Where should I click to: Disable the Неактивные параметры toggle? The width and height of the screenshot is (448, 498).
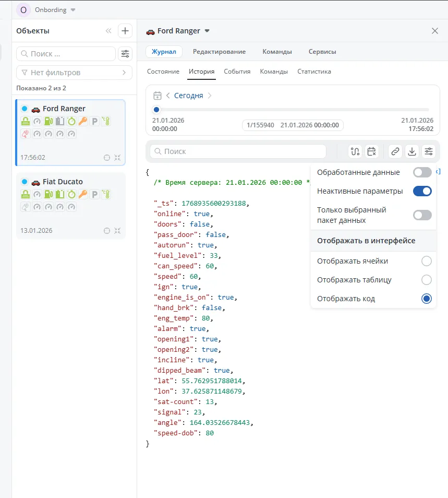pos(422,191)
